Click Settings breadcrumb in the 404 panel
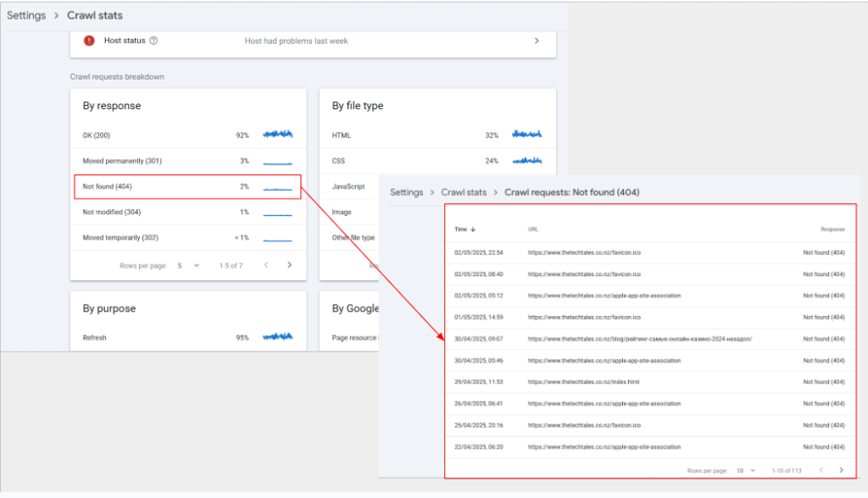 [x=406, y=192]
